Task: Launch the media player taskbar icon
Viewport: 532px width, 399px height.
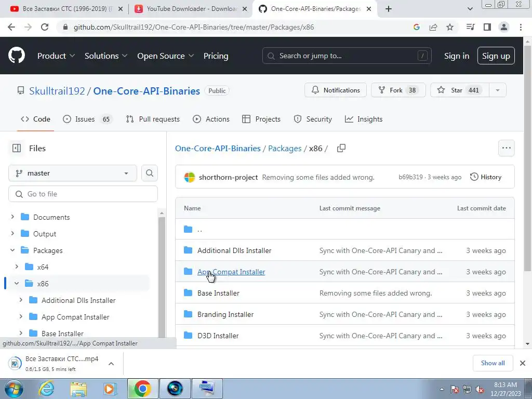Action: pyautogui.click(x=110, y=389)
